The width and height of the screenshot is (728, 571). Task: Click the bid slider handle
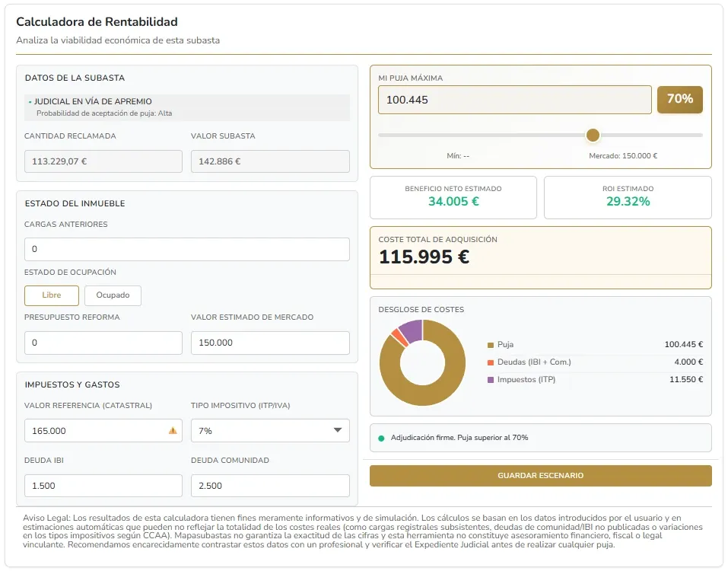click(x=593, y=135)
